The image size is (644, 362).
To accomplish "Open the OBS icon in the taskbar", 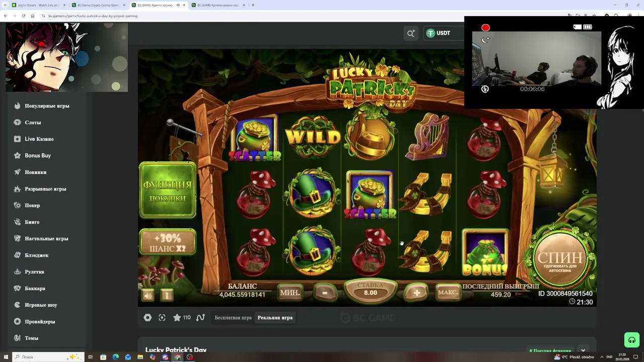I will 190,357.
